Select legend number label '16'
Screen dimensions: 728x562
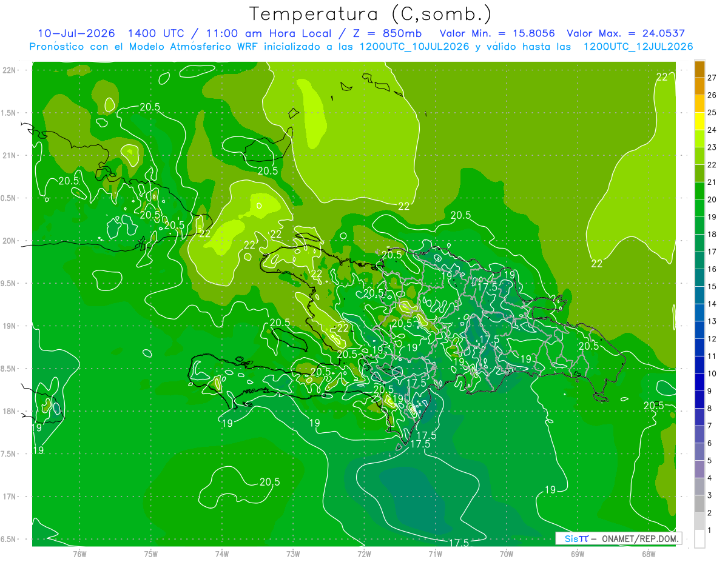point(712,269)
